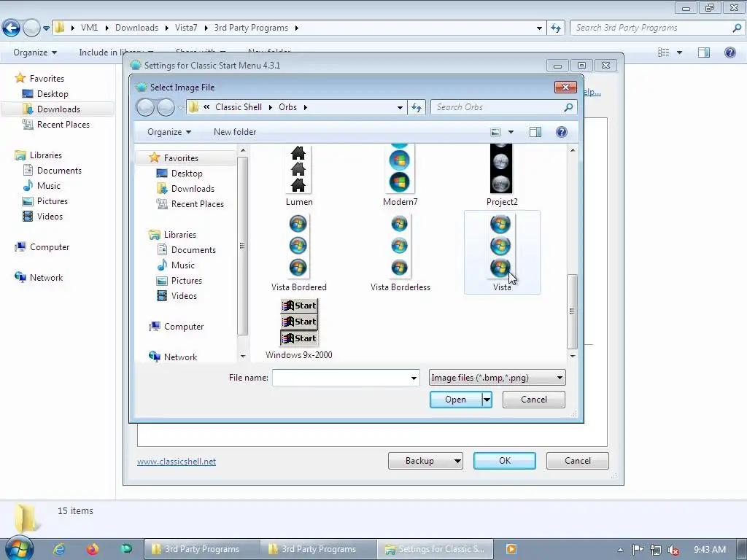This screenshot has width=747, height=560.
Task: Click the Open button in file dialog
Action: tap(455, 400)
